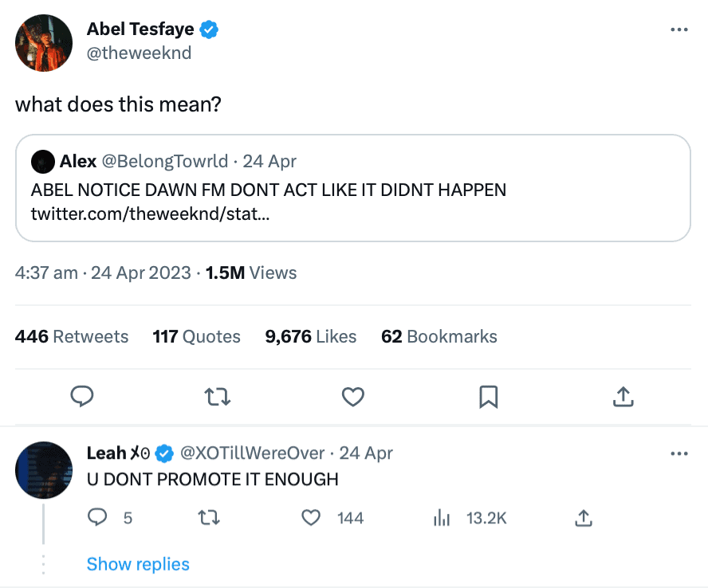708x588 pixels.
Task: Open Leah's profile avatar
Action: pos(44,470)
